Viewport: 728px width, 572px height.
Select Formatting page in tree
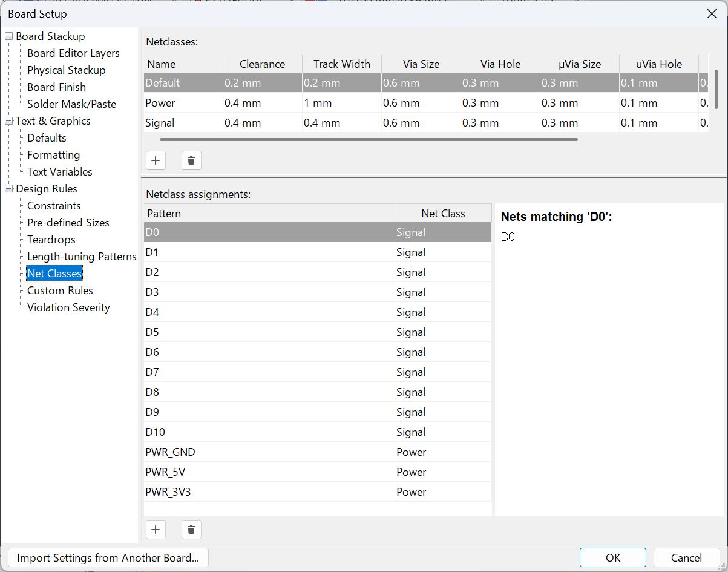coord(53,155)
